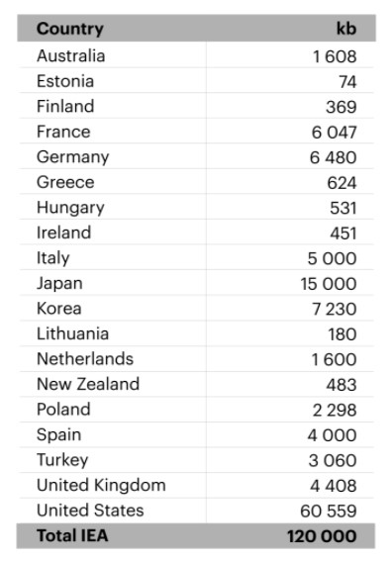This screenshot has width=392, height=562.
Task: Click Ireland's value 451
Action: pos(343,234)
